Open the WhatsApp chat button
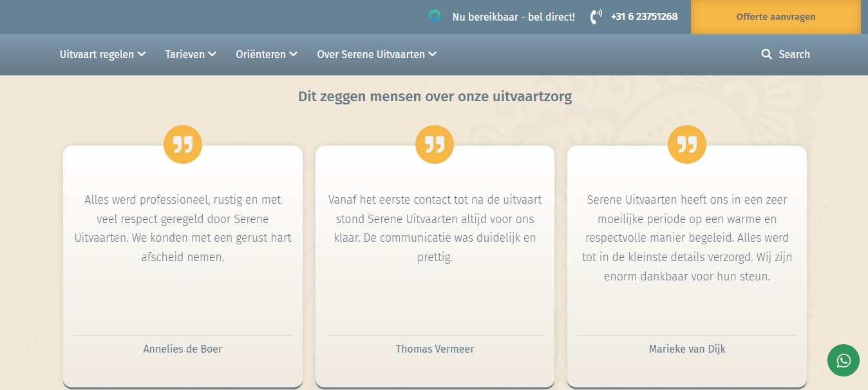Viewport: 868px width, 390px height. [x=843, y=360]
